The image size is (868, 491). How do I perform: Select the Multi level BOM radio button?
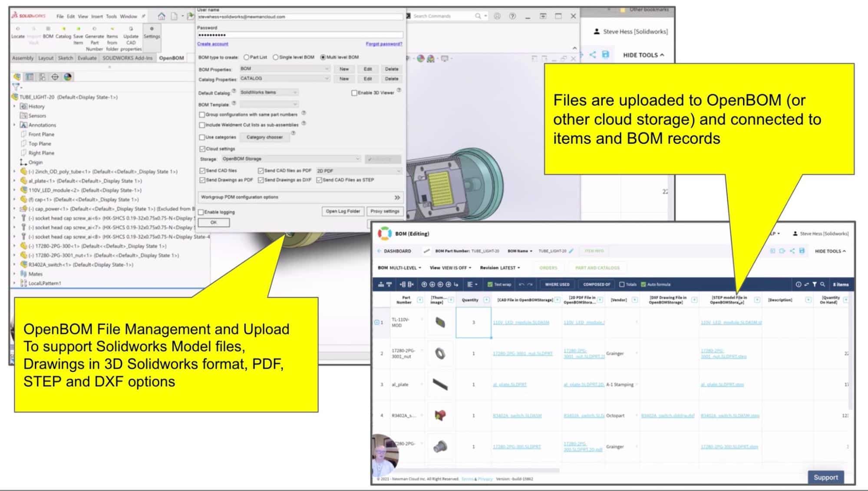pos(323,57)
